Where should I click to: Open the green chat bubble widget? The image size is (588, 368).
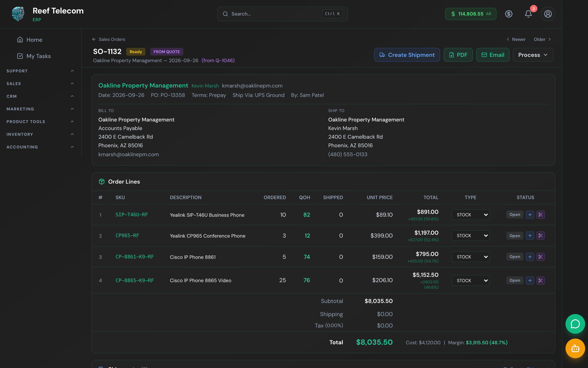[x=575, y=324]
